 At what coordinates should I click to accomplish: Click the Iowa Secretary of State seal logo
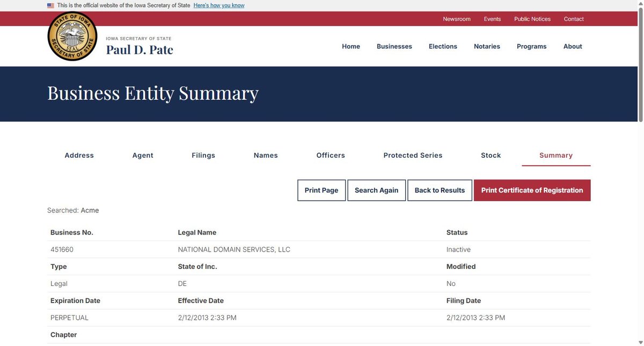click(72, 36)
